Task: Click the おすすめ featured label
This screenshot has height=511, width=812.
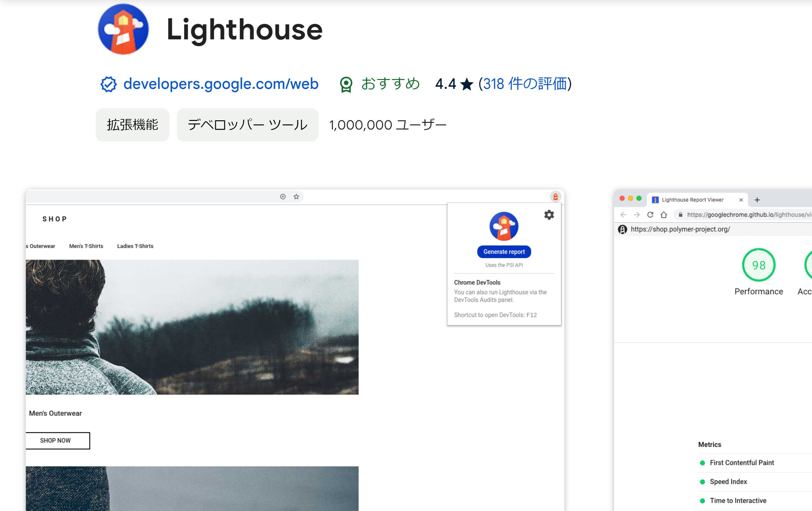Action: point(390,84)
